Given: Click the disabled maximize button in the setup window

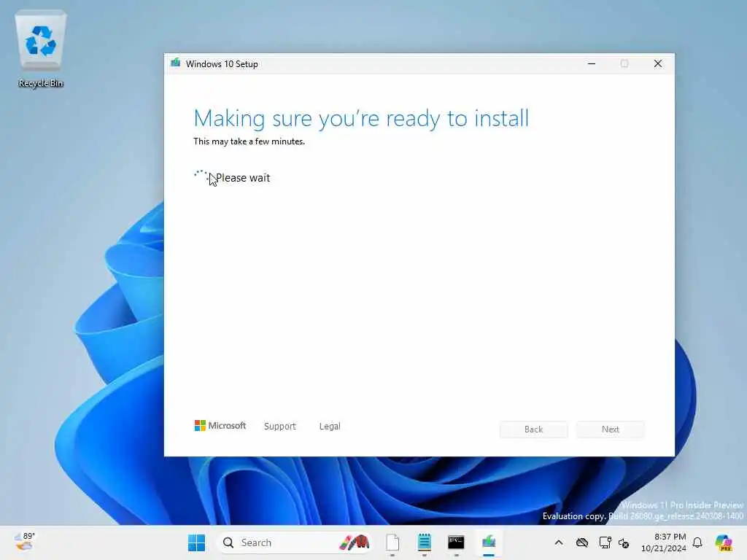Looking at the screenshot, I should (x=624, y=63).
